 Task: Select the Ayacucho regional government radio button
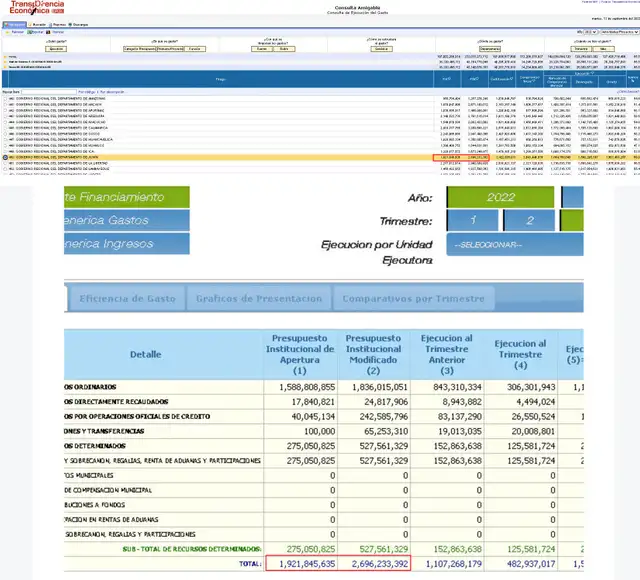pos(5,122)
